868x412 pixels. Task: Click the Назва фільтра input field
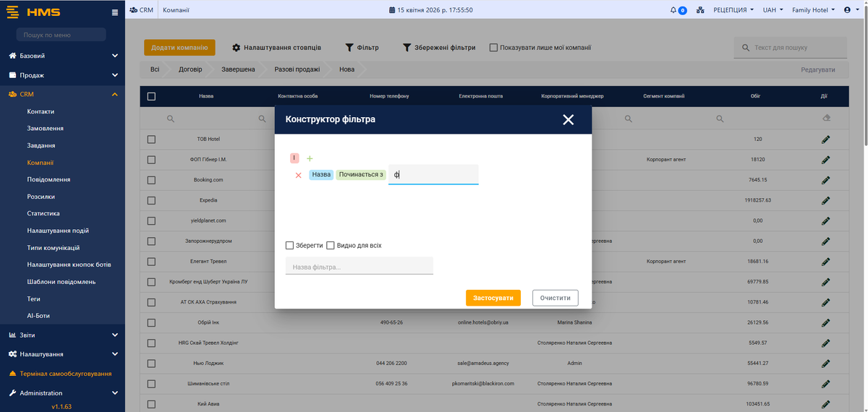click(359, 267)
